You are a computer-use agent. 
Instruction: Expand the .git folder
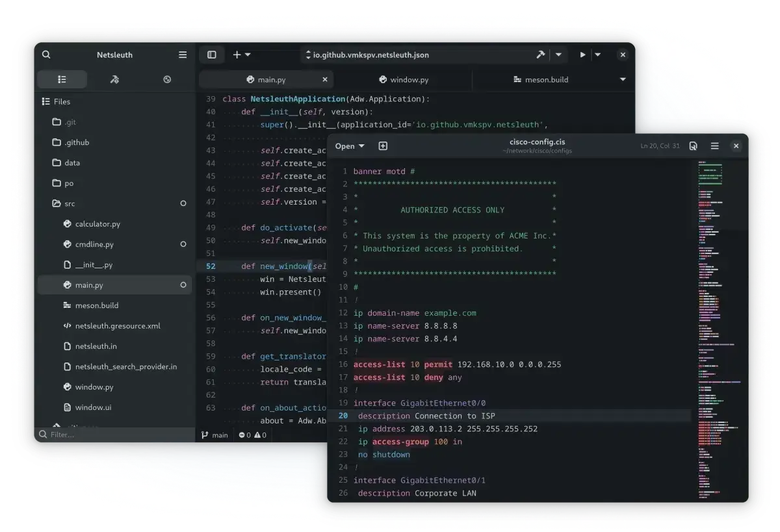[x=114, y=122]
